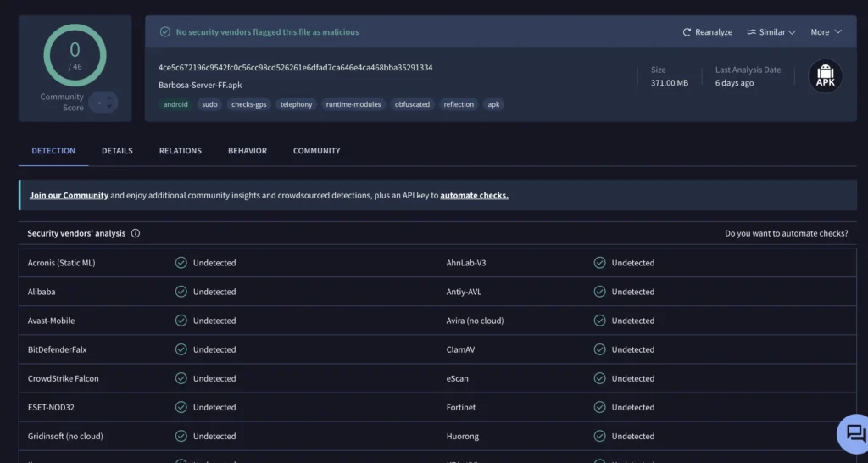The width and height of the screenshot is (868, 463).
Task: Click the Avast-Mobile undetected check icon
Action: (181, 320)
